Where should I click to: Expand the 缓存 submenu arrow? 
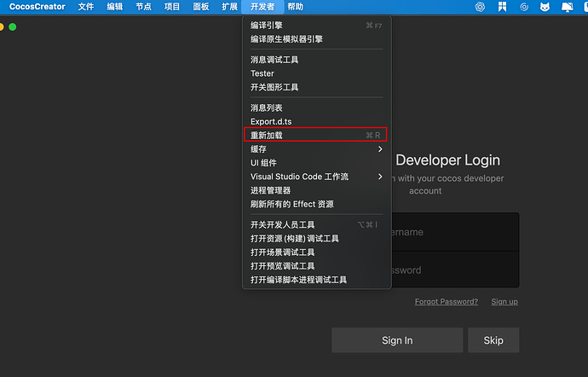[380, 149]
